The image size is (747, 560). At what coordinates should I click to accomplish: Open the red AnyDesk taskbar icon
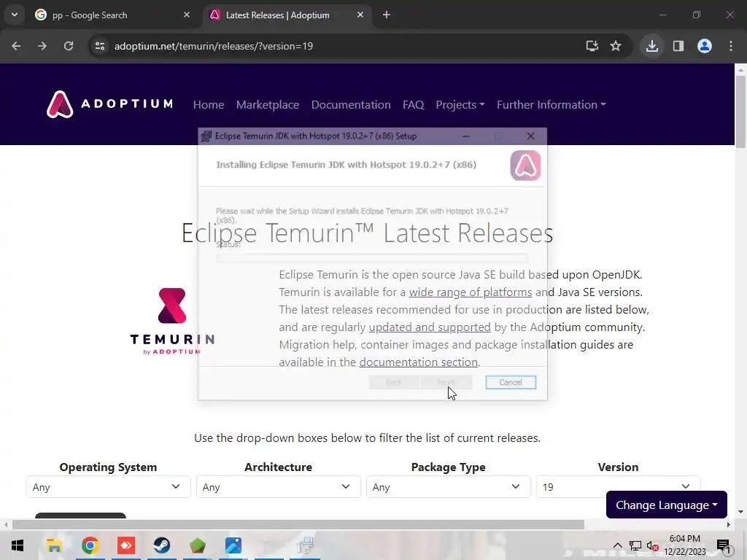pyautogui.click(x=125, y=545)
